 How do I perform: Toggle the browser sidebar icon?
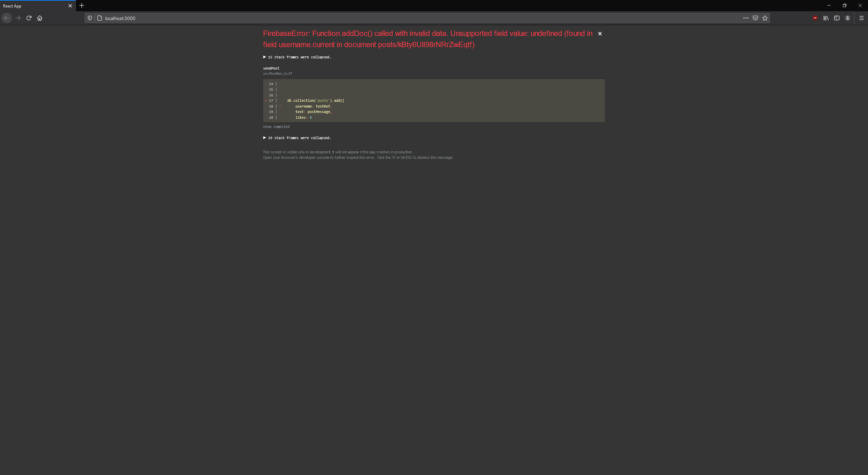point(837,18)
